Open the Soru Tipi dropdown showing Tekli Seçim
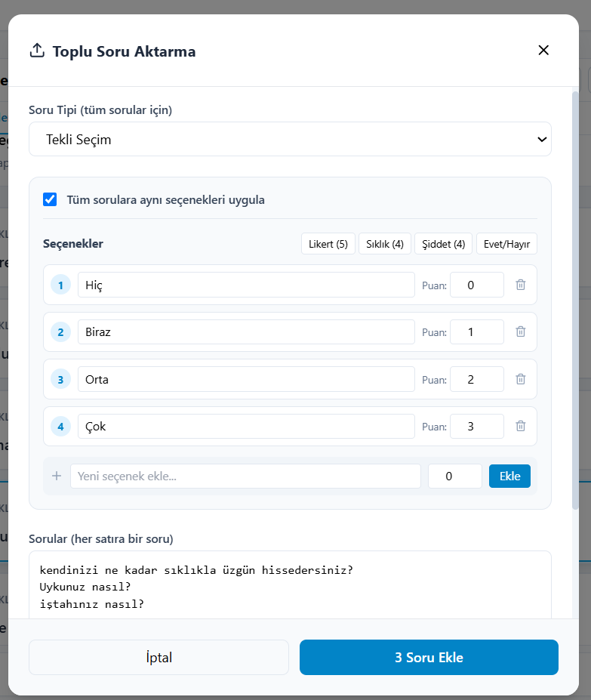This screenshot has height=700, width=591. pos(290,139)
